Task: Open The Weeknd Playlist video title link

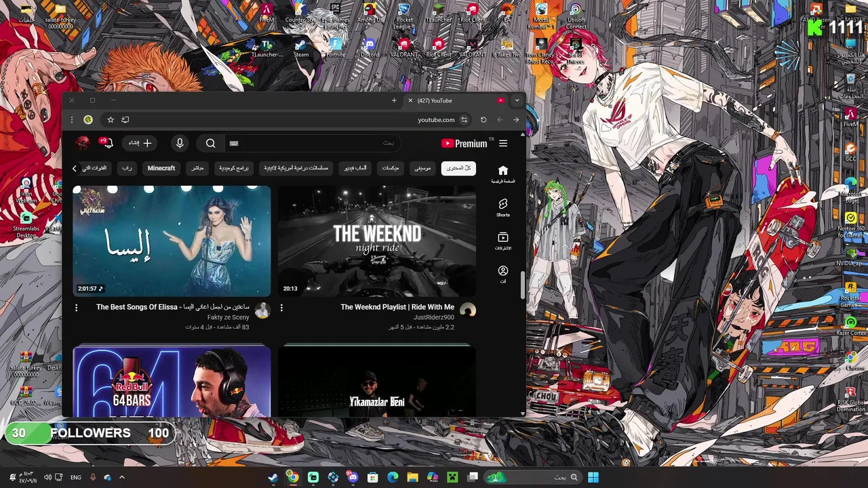Action: pos(397,307)
